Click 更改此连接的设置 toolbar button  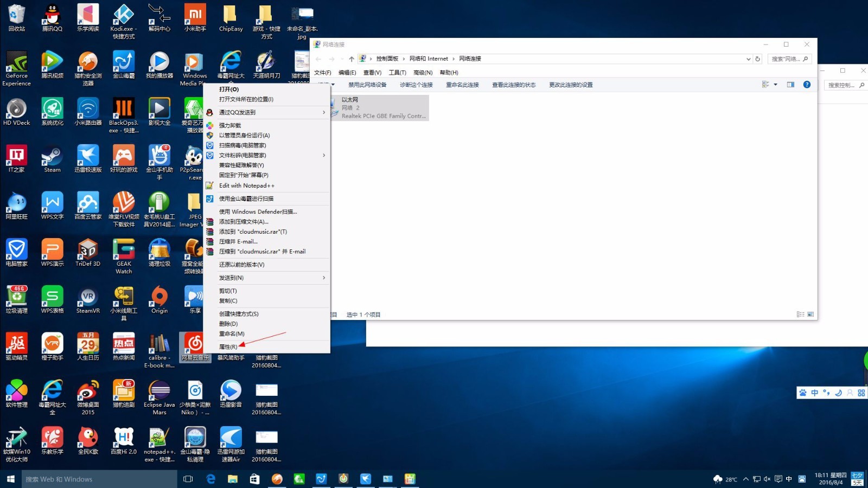pyautogui.click(x=570, y=85)
